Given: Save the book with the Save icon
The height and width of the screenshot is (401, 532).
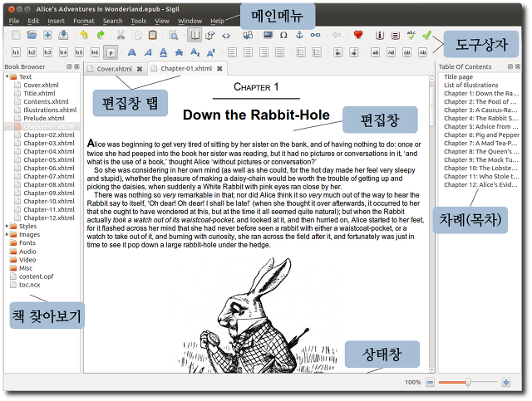Looking at the screenshot, I should [x=63, y=35].
